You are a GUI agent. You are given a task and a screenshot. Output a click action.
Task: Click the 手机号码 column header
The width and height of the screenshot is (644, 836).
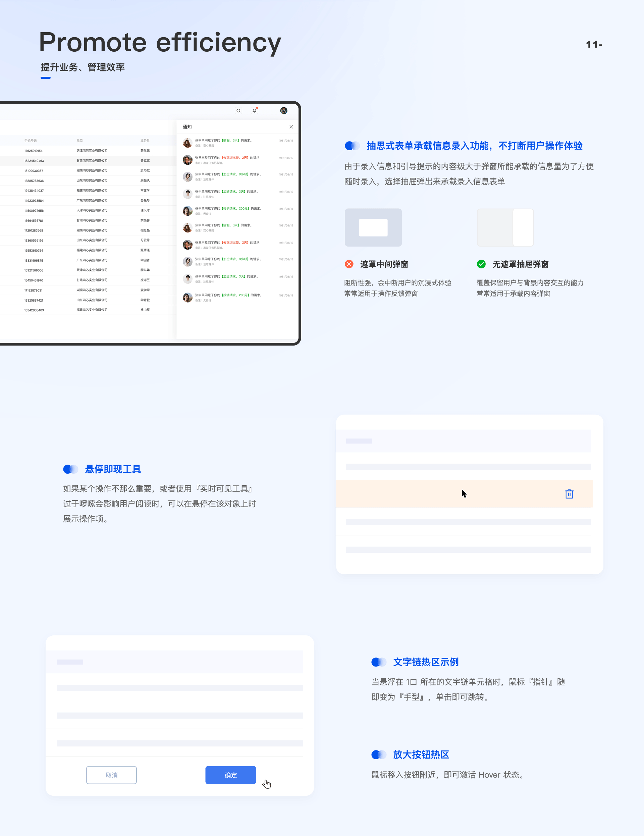(31, 141)
